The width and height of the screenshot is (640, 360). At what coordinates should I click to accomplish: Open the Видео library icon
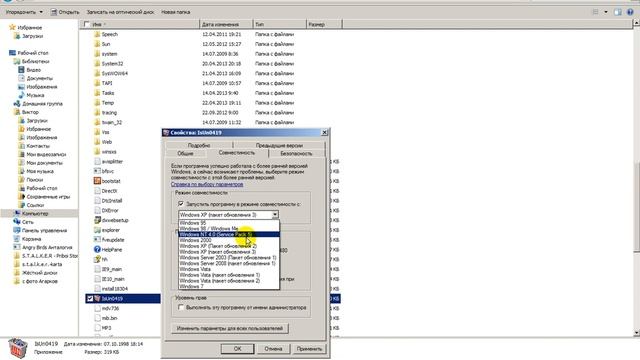coord(21,70)
